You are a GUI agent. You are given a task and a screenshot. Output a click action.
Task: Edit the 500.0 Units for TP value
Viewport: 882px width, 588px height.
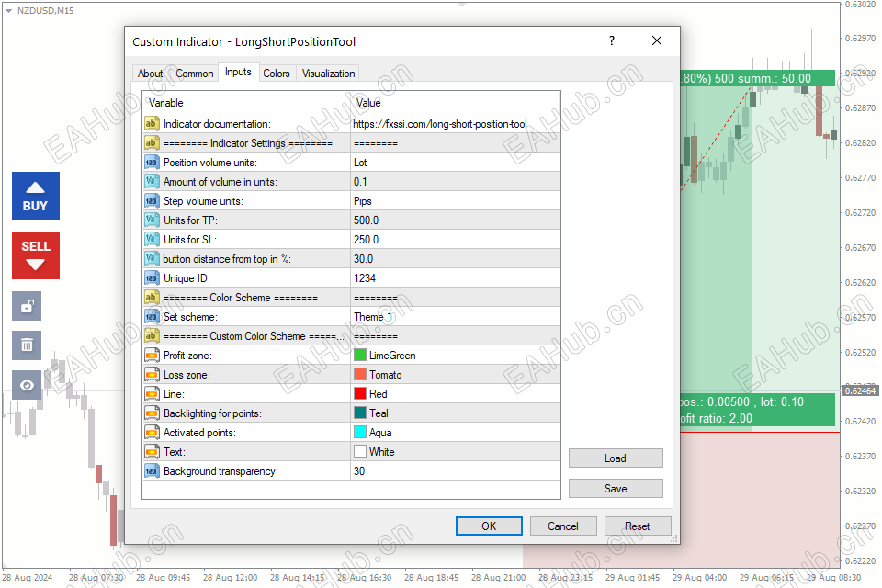455,220
